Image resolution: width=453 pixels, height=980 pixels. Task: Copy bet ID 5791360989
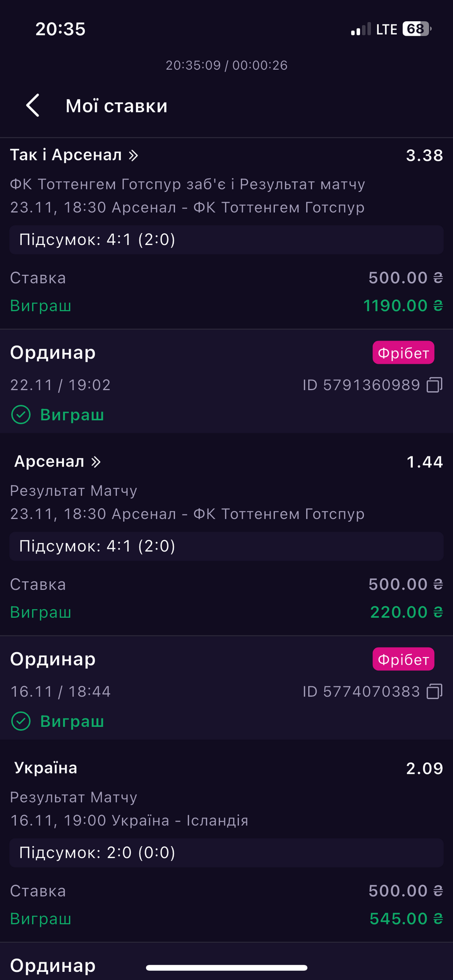coord(434,385)
